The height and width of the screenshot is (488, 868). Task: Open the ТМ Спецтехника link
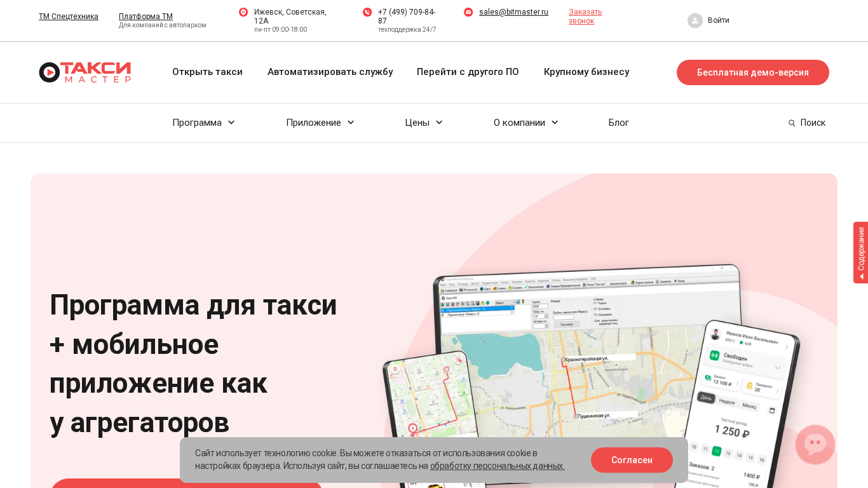click(69, 17)
